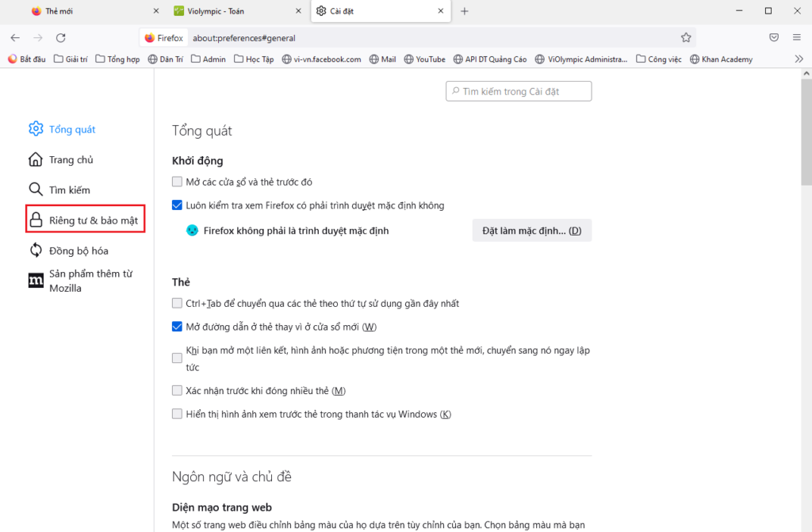
Task: Open Riêng tư & bảo mật settings
Action: click(x=85, y=220)
